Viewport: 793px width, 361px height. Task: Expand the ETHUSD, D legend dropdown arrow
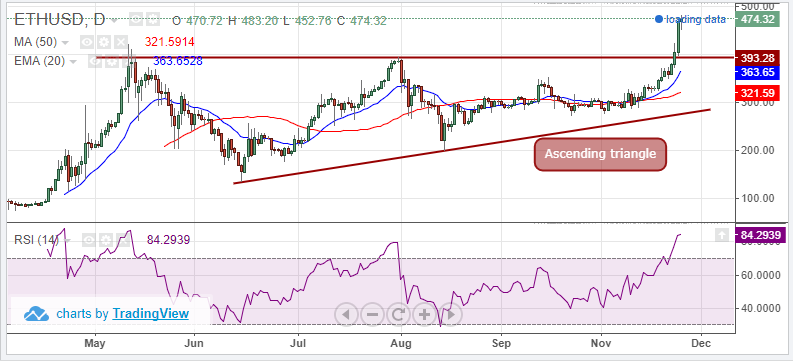[x=114, y=21]
